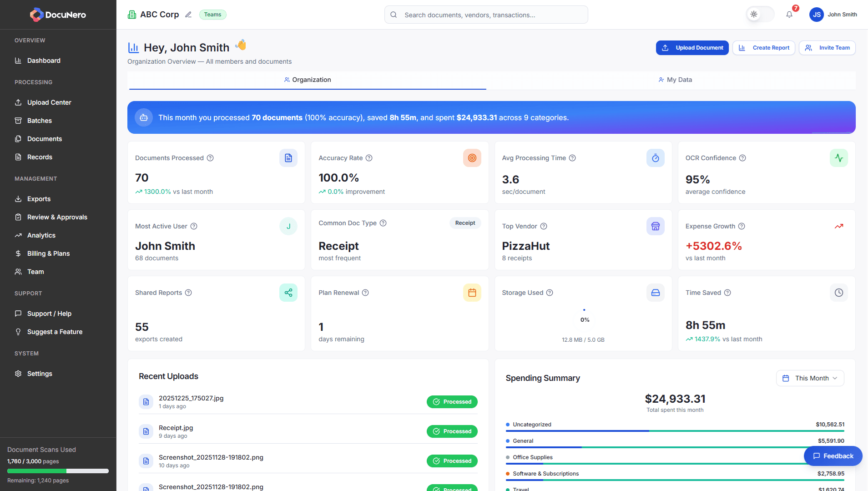
Task: Select the Analytics icon in the sidebar
Action: [x=19, y=235]
